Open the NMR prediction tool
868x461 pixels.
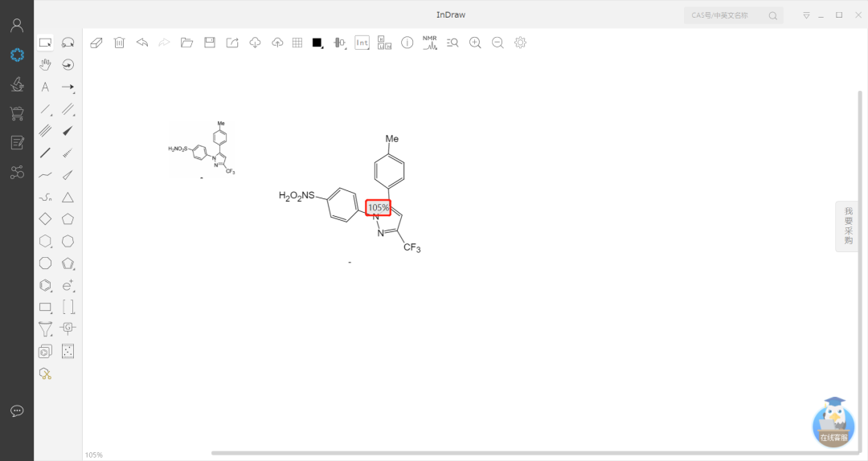pos(430,43)
